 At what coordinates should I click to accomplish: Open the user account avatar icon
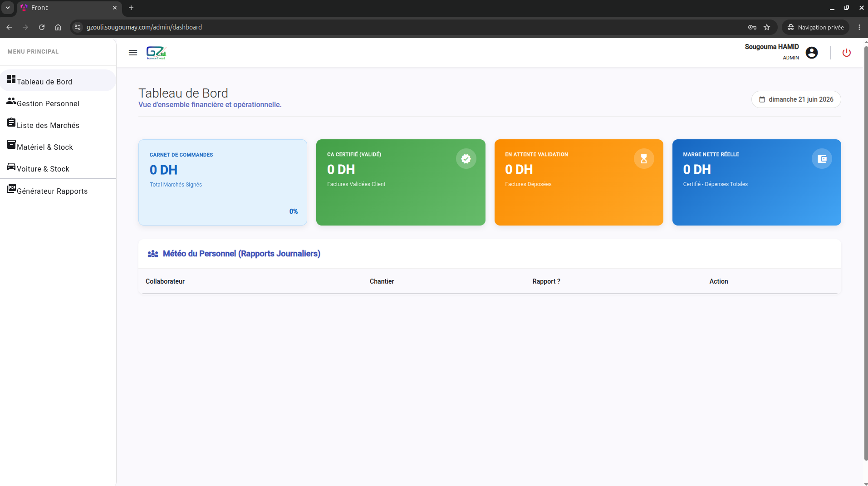(x=812, y=53)
